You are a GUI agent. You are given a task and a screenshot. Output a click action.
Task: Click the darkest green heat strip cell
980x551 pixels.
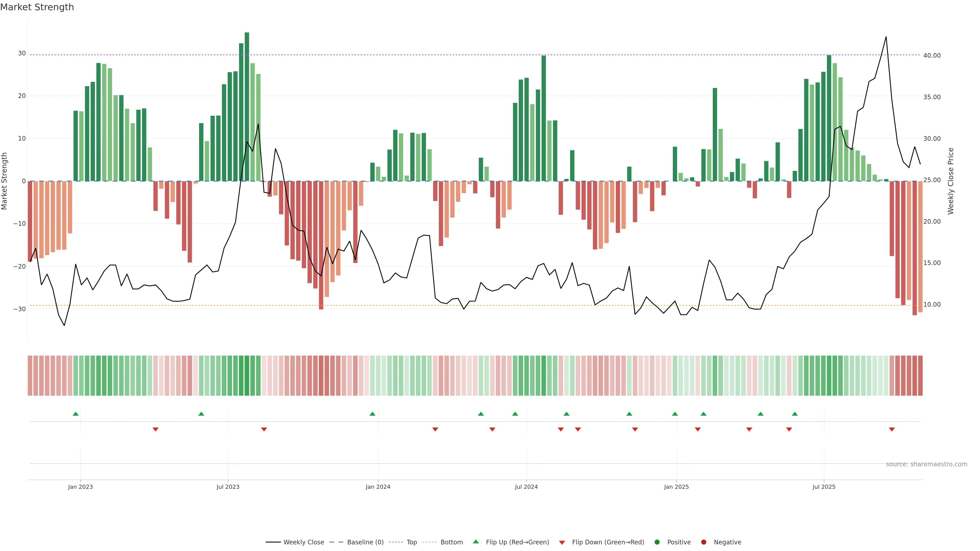(247, 376)
